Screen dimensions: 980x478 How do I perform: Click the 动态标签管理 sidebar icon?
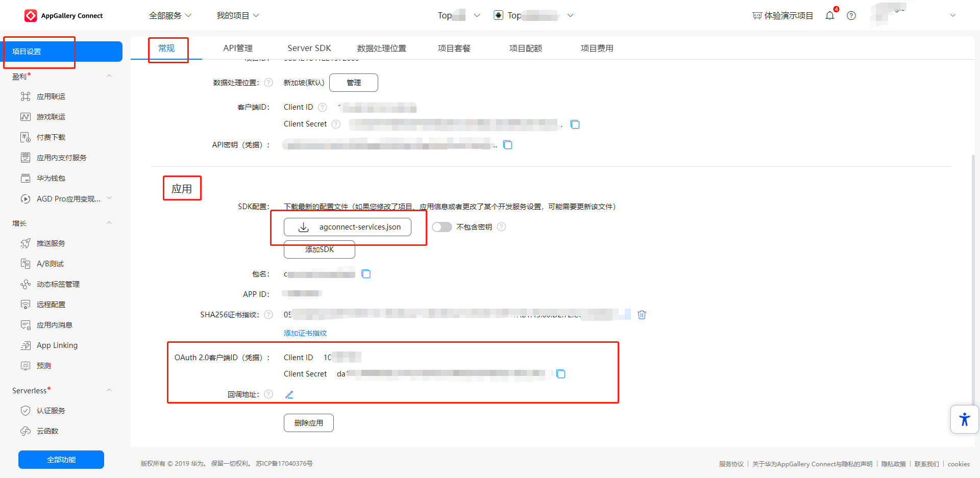pyautogui.click(x=26, y=284)
